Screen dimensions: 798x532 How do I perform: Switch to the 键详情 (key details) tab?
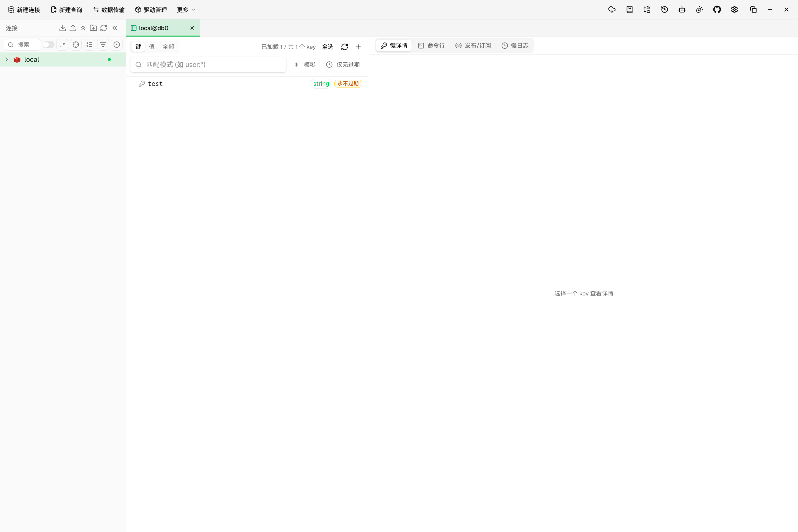[394, 46]
